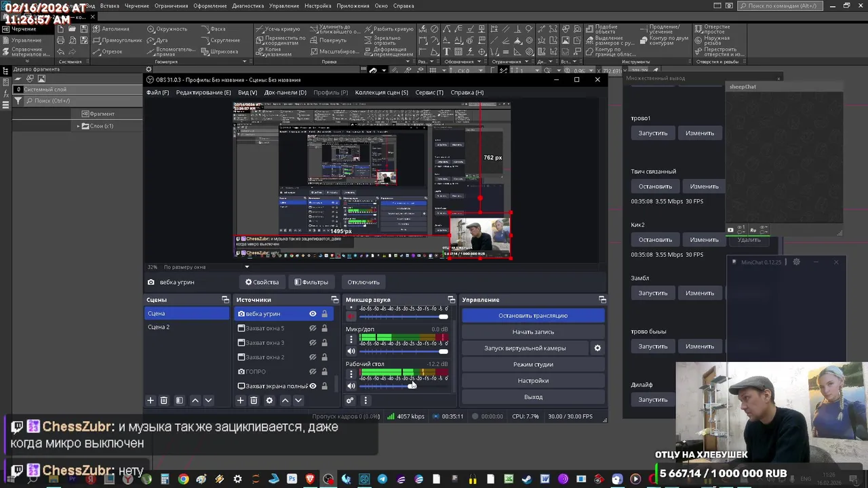Undock the Управление panel

(601, 300)
